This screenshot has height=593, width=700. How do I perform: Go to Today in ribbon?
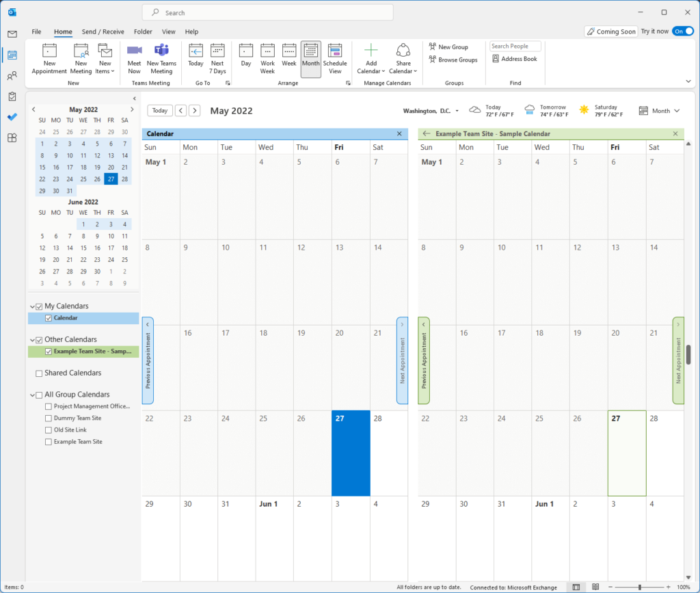pos(196,55)
